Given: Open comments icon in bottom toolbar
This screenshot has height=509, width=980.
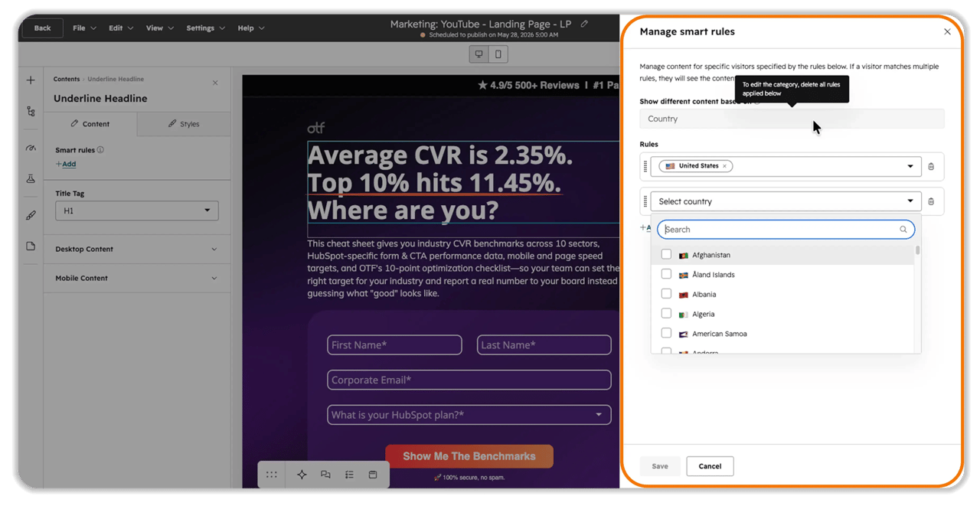Looking at the screenshot, I should tap(325, 475).
